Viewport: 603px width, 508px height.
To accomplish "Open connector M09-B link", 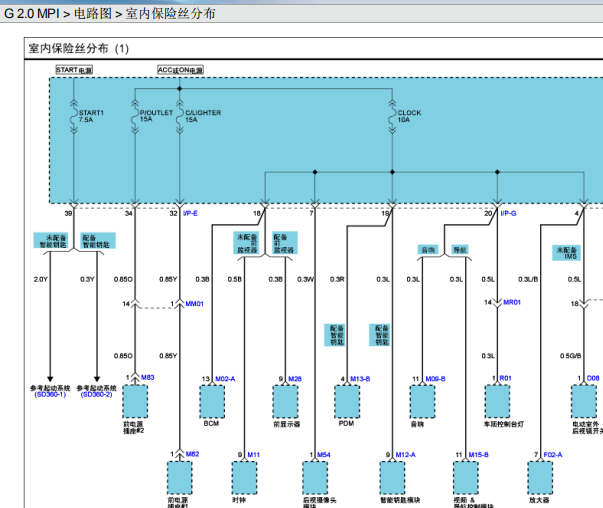I will click(435, 379).
